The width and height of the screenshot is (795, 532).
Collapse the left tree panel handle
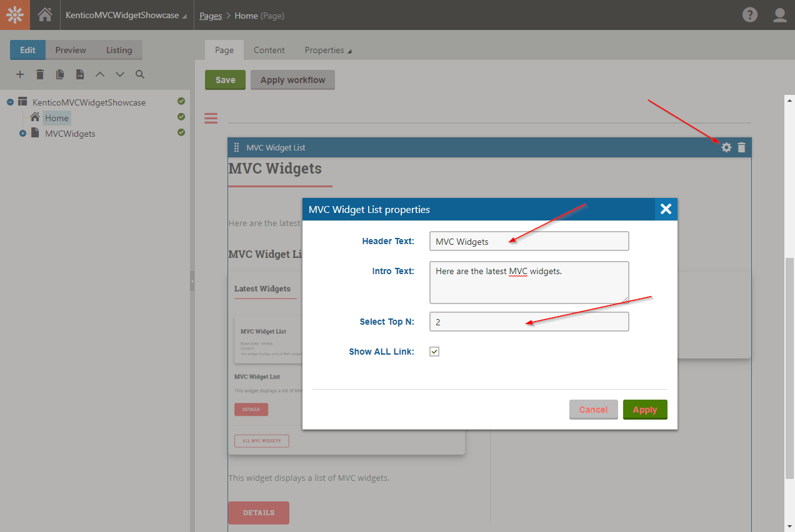(x=192, y=281)
